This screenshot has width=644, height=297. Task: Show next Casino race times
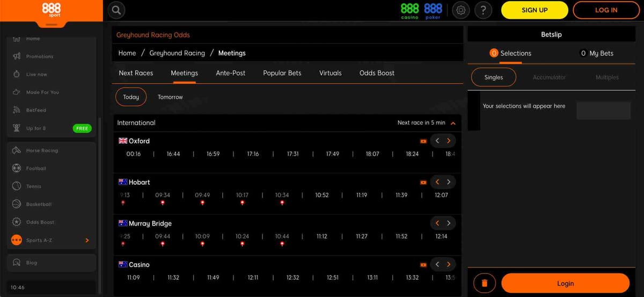[x=449, y=264]
